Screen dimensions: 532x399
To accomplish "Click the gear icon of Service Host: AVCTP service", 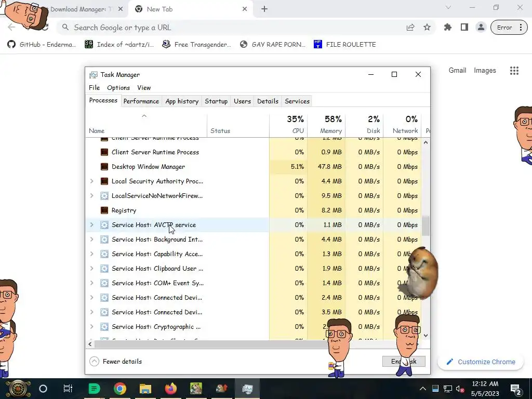I will [104, 225].
